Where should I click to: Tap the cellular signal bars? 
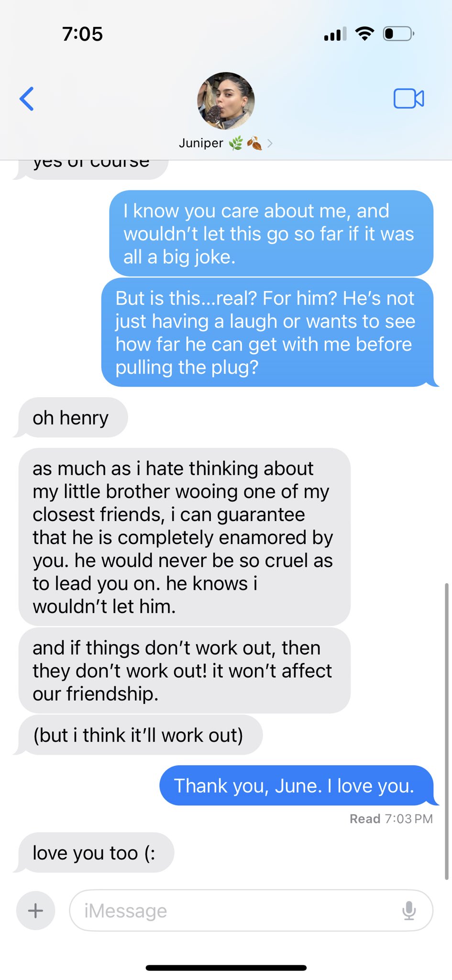335,34
